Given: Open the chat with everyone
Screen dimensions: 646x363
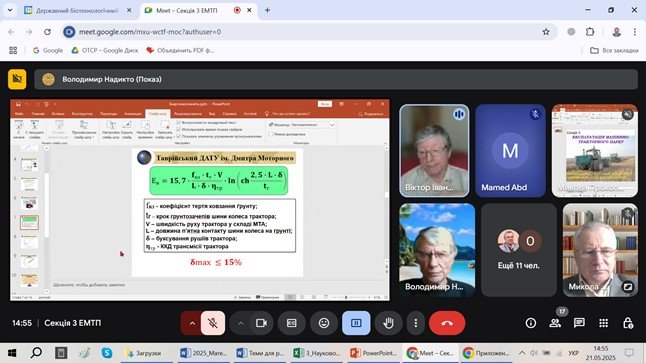Looking at the screenshot, I should [x=579, y=323].
